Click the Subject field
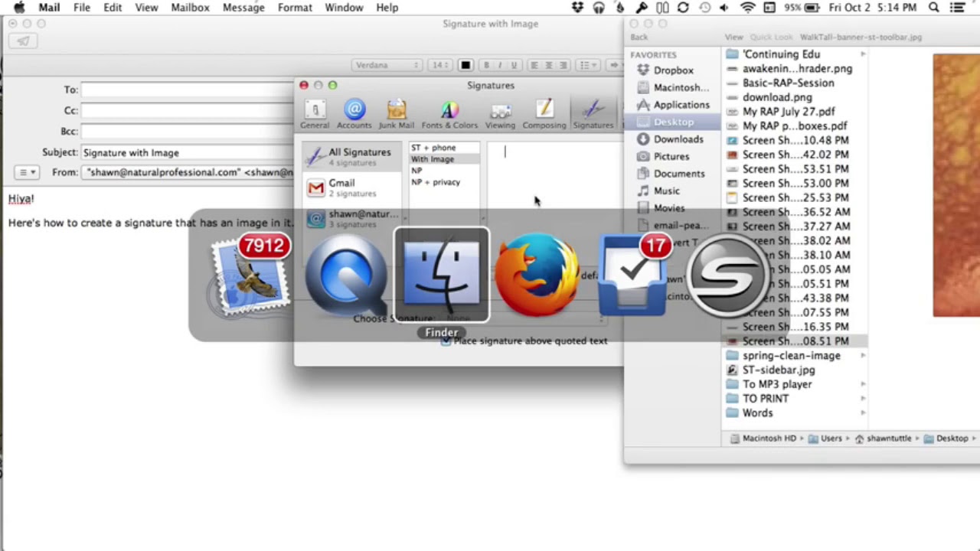Viewport: 980px width, 551px height. click(188, 152)
